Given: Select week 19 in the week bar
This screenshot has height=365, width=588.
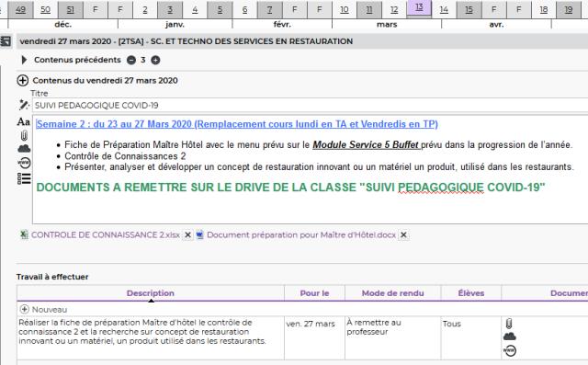Looking at the screenshot, I should 569,9.
